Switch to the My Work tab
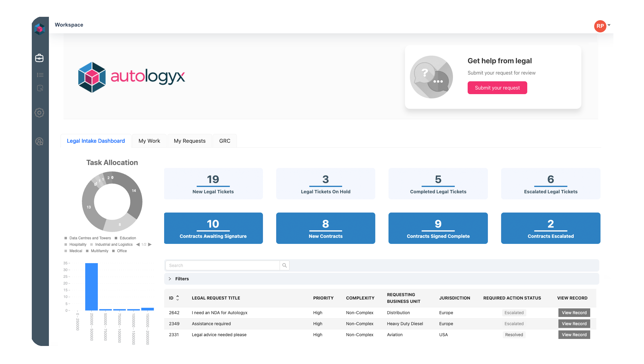 [x=149, y=141]
